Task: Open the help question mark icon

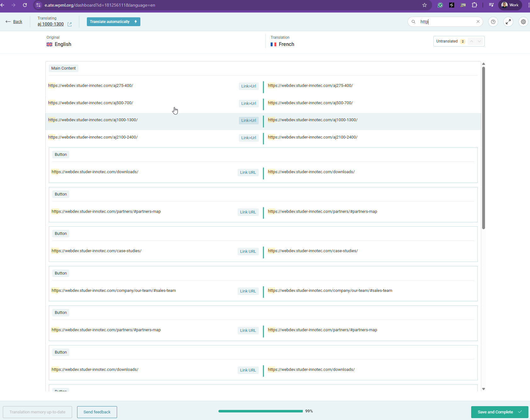Action: [x=493, y=22]
